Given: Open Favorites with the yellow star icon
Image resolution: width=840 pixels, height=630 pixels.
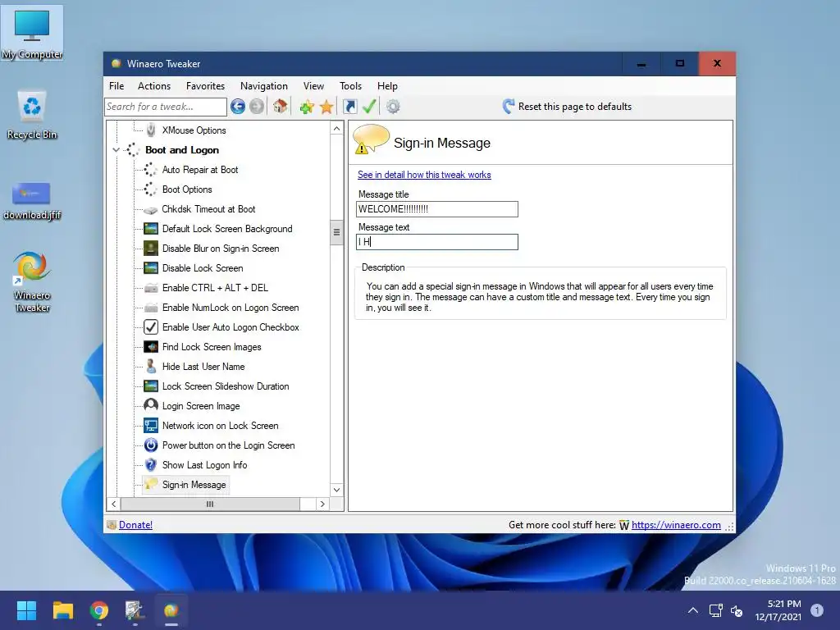Looking at the screenshot, I should [x=326, y=107].
